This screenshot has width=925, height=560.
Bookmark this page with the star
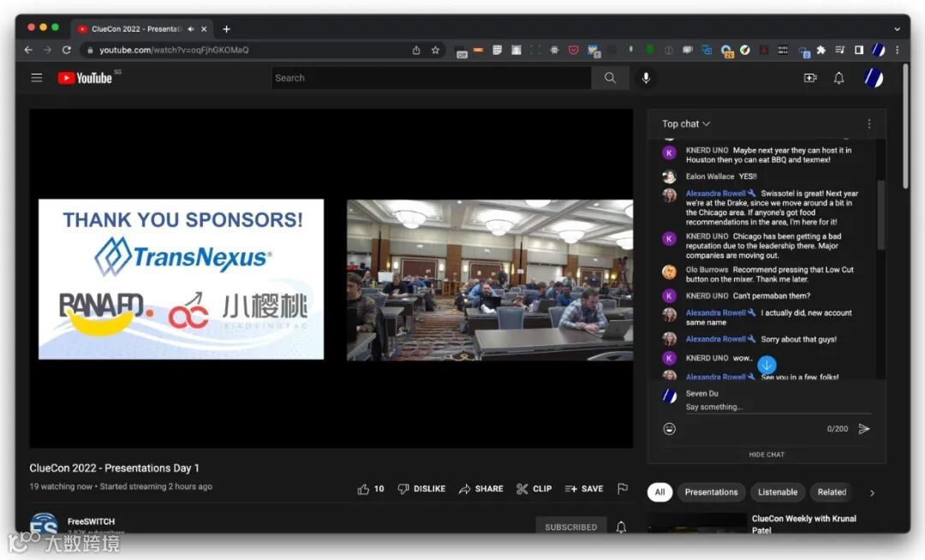[x=435, y=51]
